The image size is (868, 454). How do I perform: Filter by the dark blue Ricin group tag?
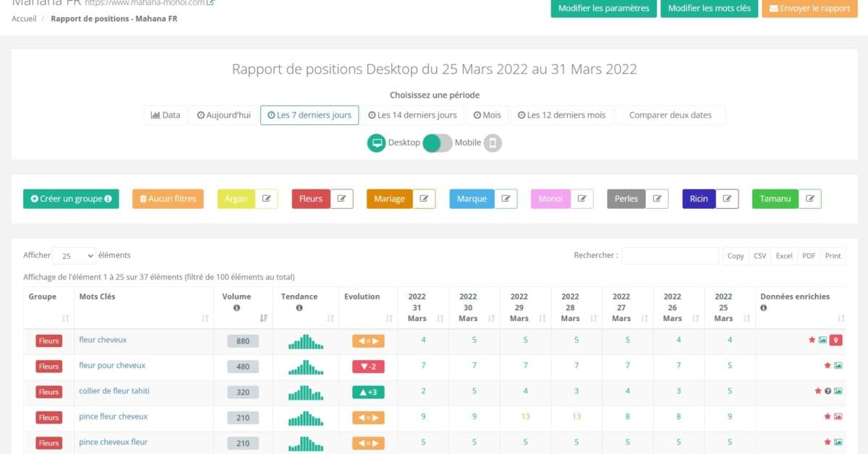699,199
